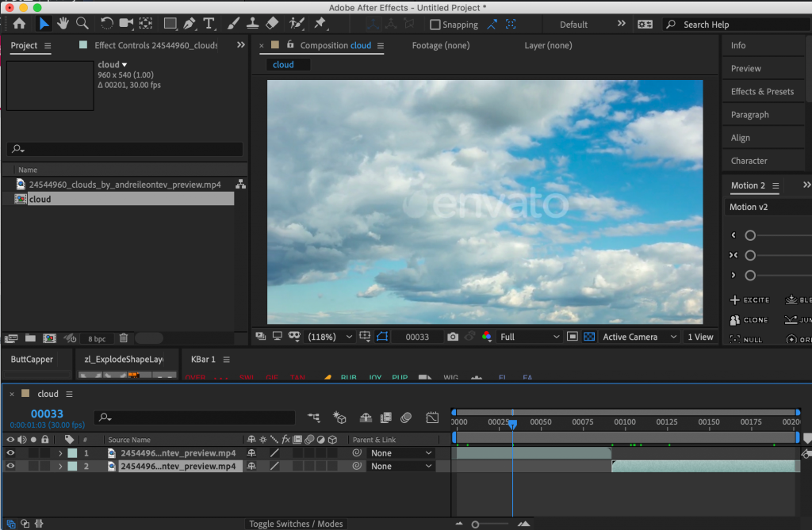Open the Effects & Presets panel

pos(762,92)
